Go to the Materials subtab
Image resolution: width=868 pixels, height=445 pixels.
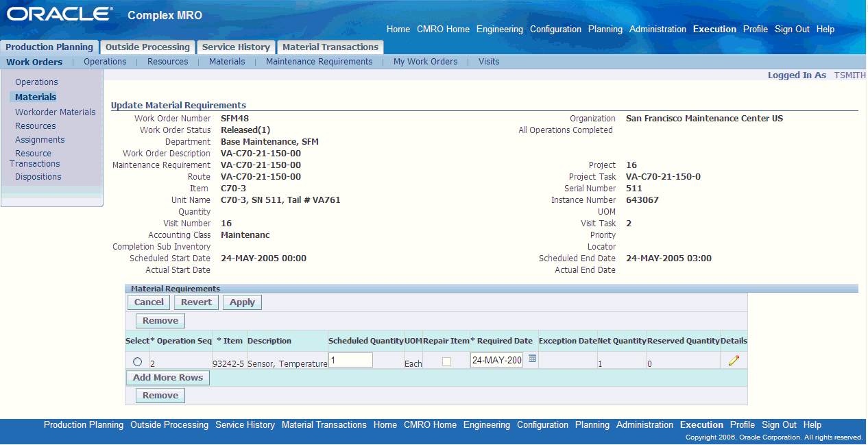pos(227,62)
